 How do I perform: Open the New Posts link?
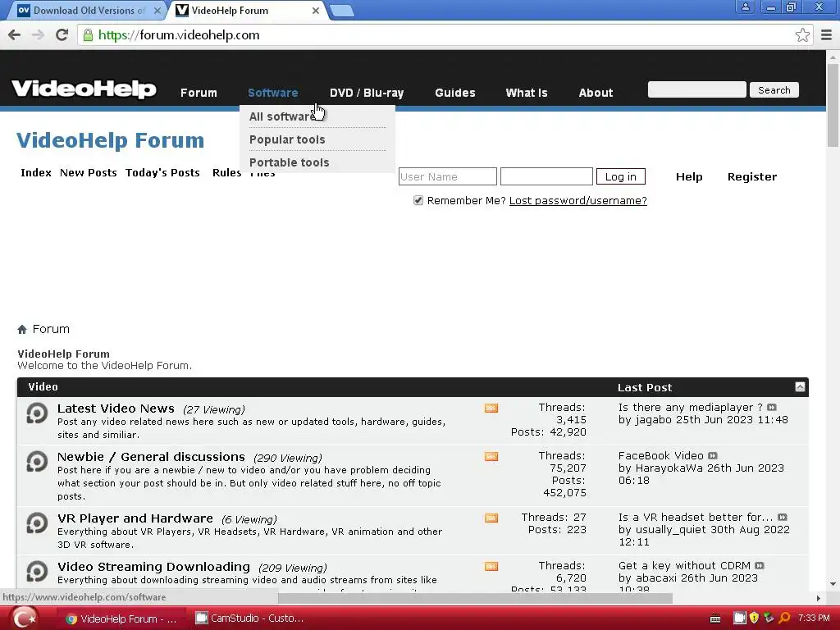point(89,172)
